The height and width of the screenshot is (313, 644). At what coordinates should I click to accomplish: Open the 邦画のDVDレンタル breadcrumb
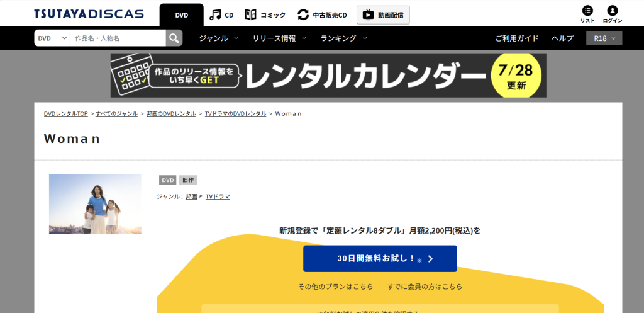pos(171,114)
